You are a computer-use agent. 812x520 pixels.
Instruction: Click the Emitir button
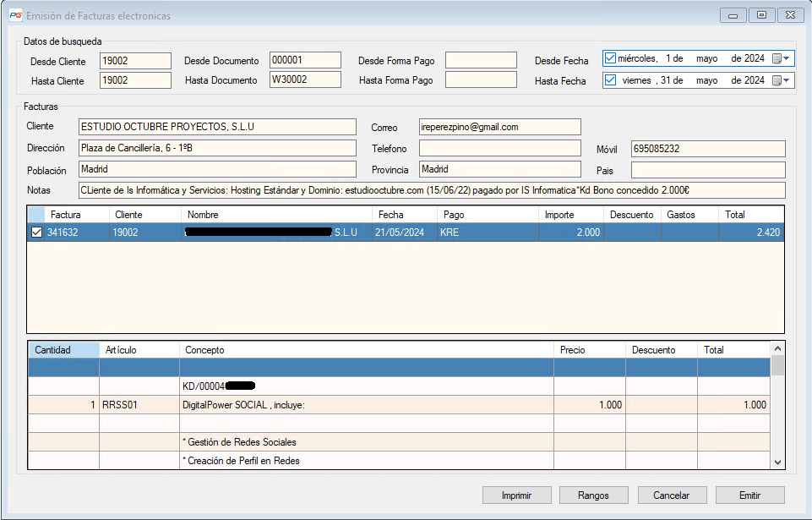pos(749,495)
